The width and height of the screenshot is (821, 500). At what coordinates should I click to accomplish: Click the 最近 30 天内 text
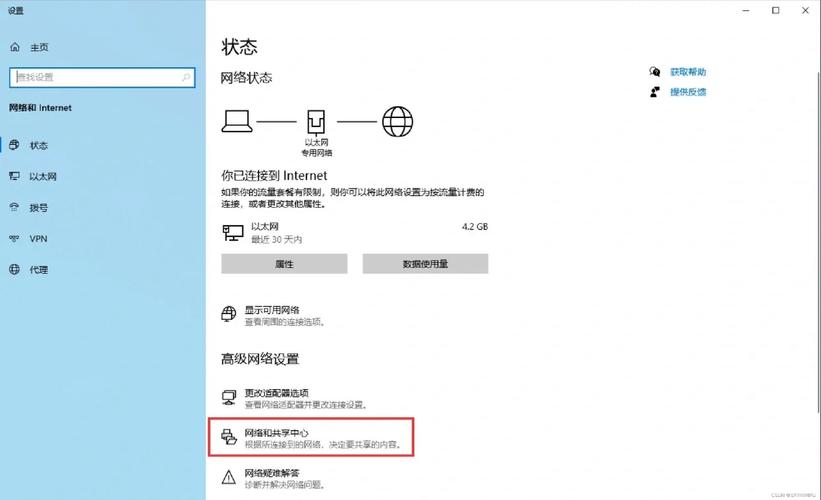click(276, 239)
